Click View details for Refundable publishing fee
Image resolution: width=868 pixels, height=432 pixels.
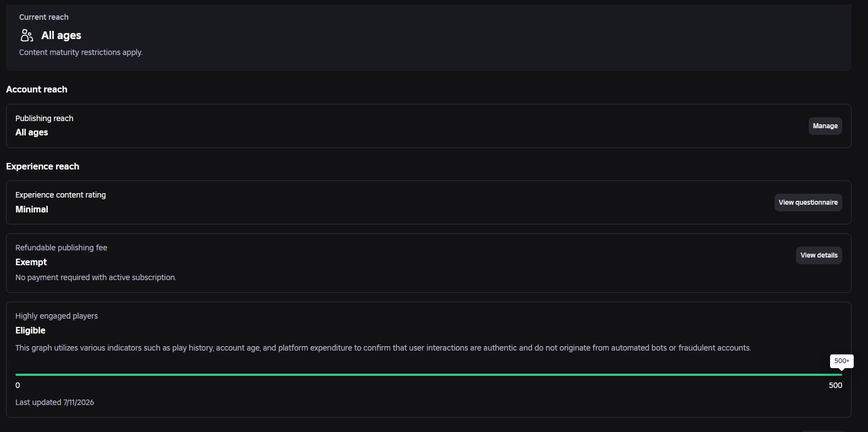click(819, 255)
